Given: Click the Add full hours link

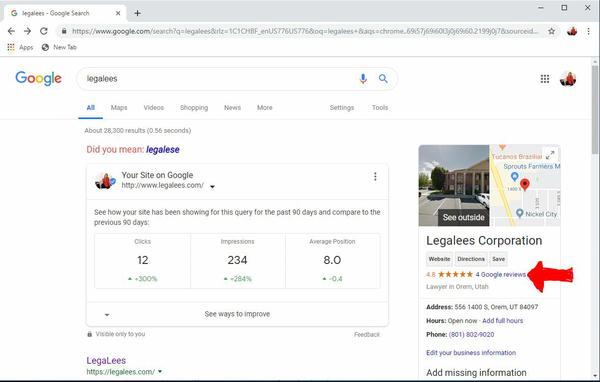Looking at the screenshot, I should [x=502, y=321].
